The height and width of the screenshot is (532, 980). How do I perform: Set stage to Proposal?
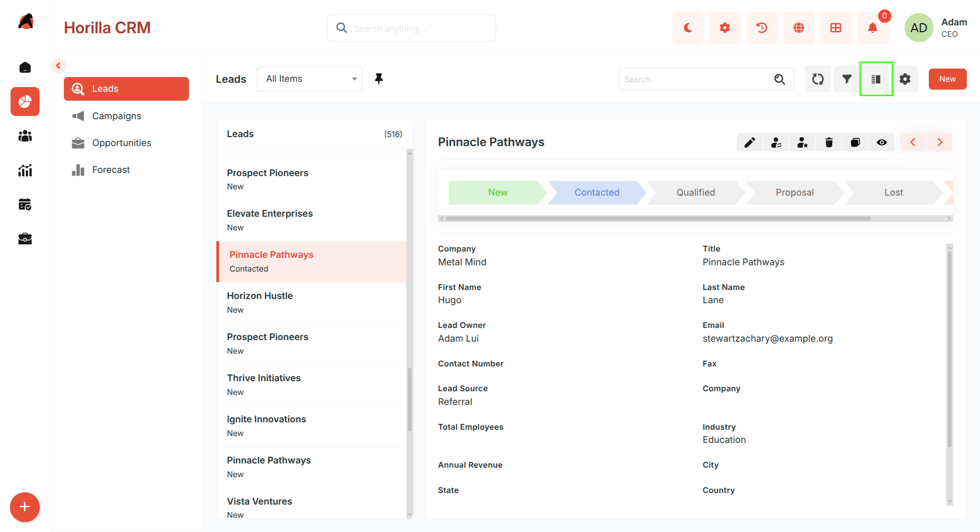pos(794,192)
